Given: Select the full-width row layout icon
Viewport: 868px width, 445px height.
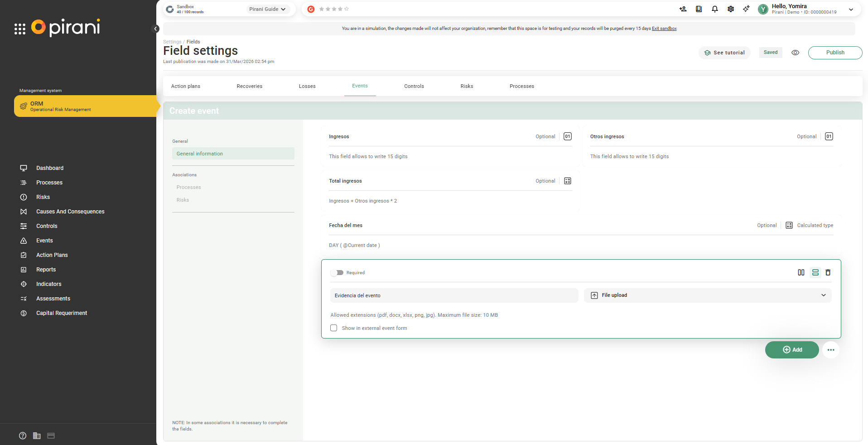Looking at the screenshot, I should (815, 272).
